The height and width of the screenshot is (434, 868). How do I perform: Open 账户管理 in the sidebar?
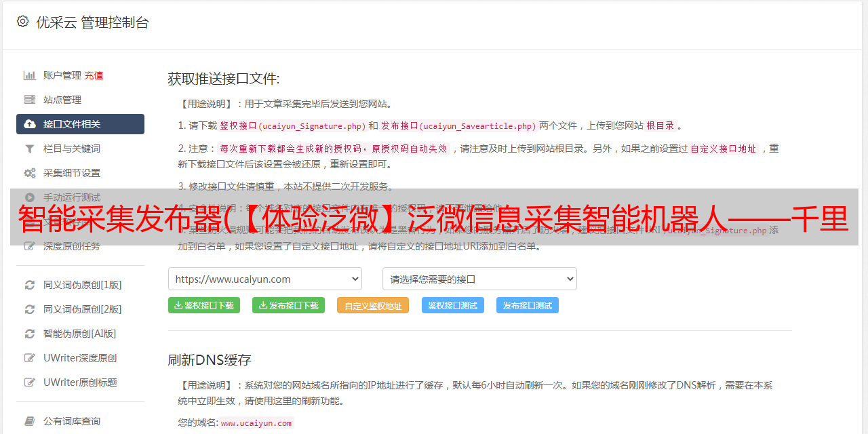pyautogui.click(x=62, y=75)
